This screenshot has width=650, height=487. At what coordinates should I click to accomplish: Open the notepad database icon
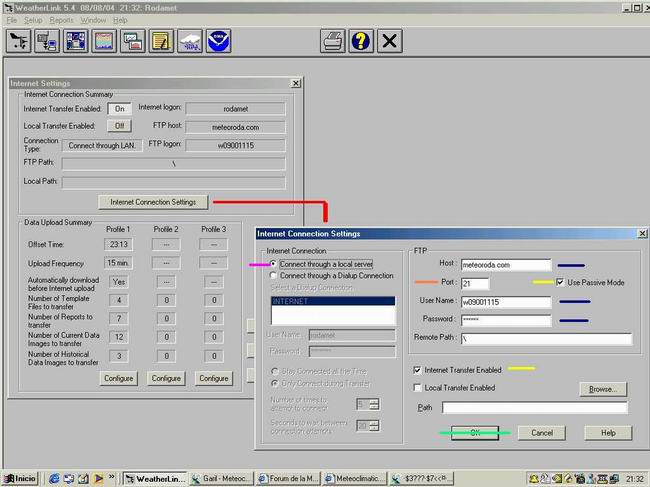[x=161, y=41]
